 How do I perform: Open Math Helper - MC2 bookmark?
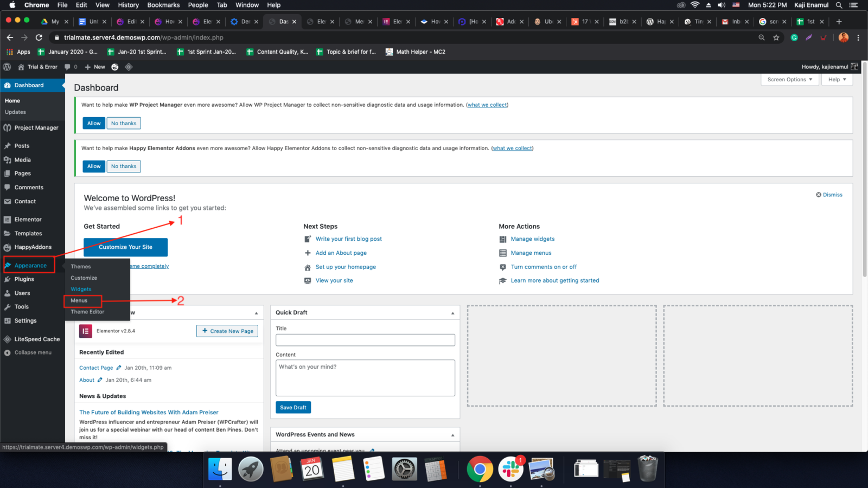[x=416, y=52]
